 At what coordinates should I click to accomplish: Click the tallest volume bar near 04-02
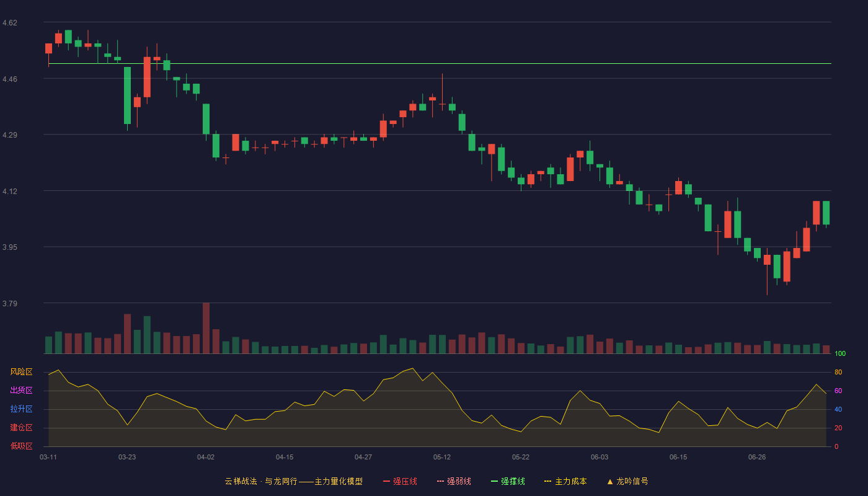206,328
